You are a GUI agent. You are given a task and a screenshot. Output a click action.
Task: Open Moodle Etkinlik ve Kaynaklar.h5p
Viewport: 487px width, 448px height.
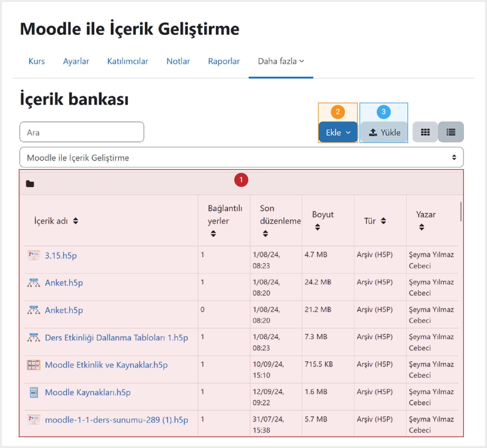click(106, 365)
